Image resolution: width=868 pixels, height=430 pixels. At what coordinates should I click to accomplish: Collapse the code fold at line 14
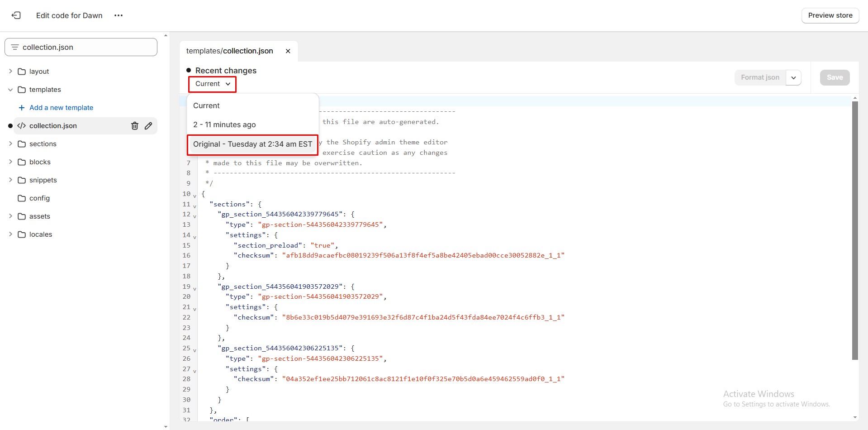195,237
